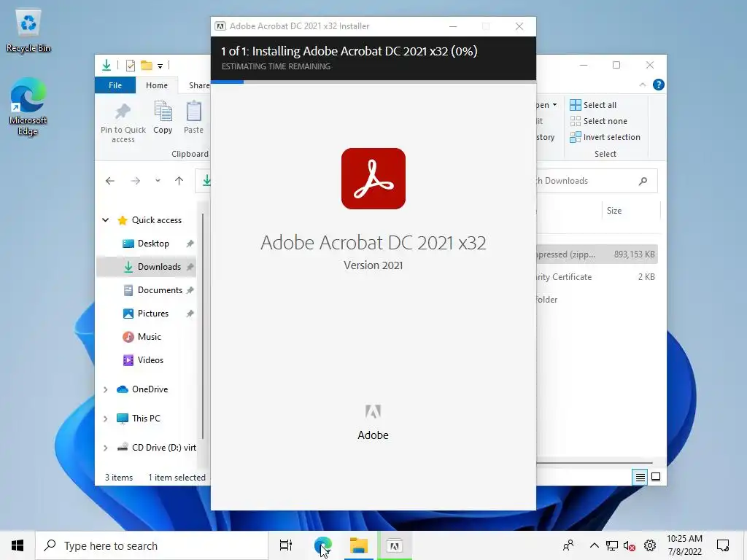Open File tab in Explorer
This screenshot has height=560, width=747.
tap(115, 85)
